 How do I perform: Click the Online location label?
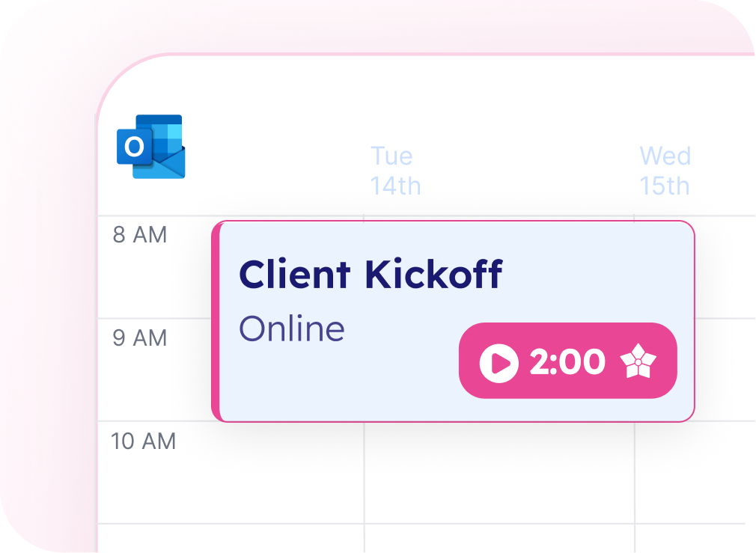click(x=292, y=329)
